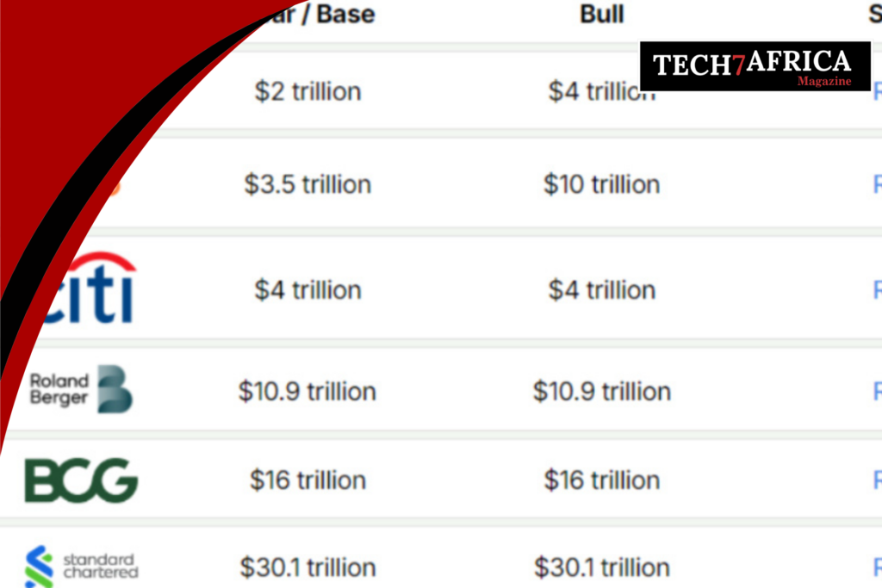
Task: Click the Standard Chartered logo
Action: tap(82, 566)
